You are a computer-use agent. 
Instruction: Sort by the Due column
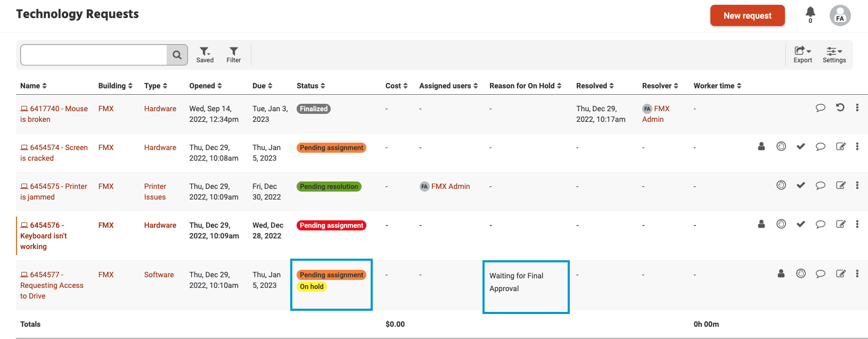263,86
